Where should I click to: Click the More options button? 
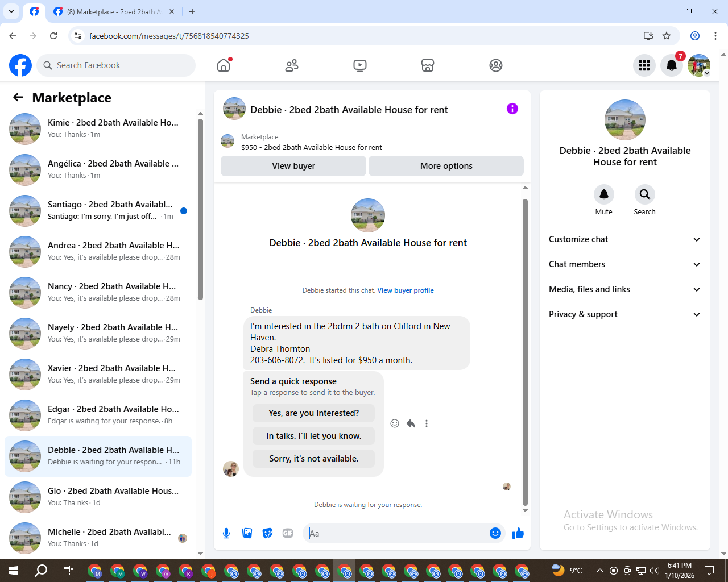[446, 166]
